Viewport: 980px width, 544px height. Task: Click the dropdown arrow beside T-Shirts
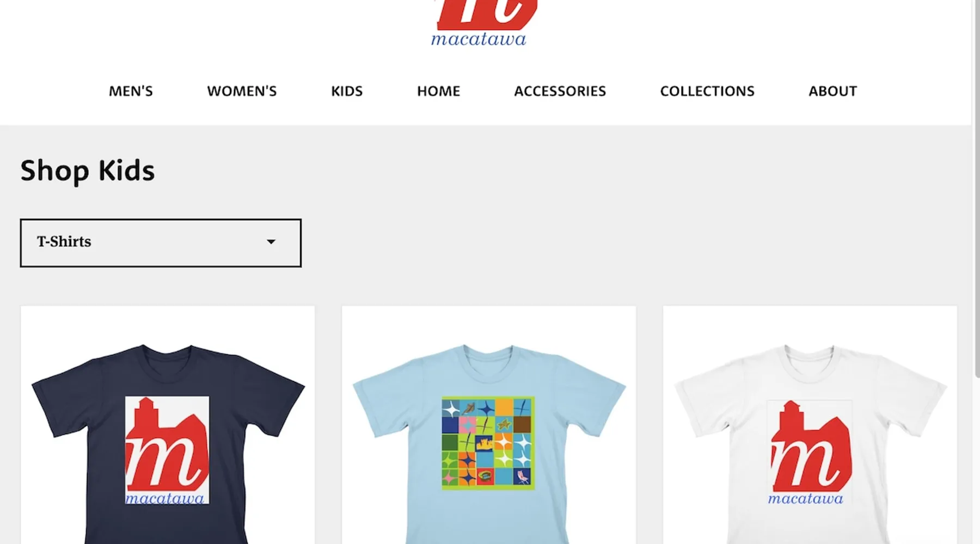coord(271,242)
